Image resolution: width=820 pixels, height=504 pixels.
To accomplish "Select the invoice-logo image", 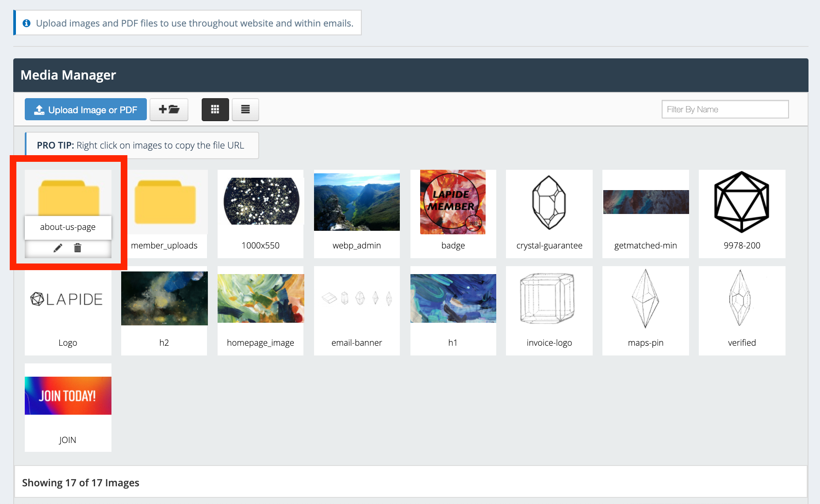I will (x=549, y=298).
